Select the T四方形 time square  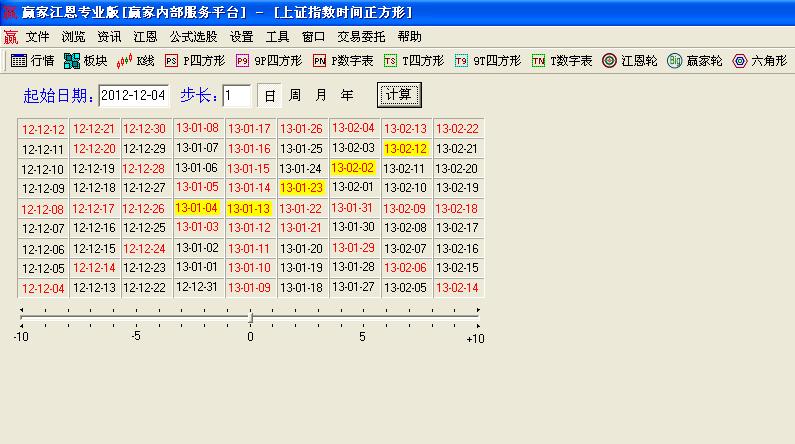(x=414, y=61)
